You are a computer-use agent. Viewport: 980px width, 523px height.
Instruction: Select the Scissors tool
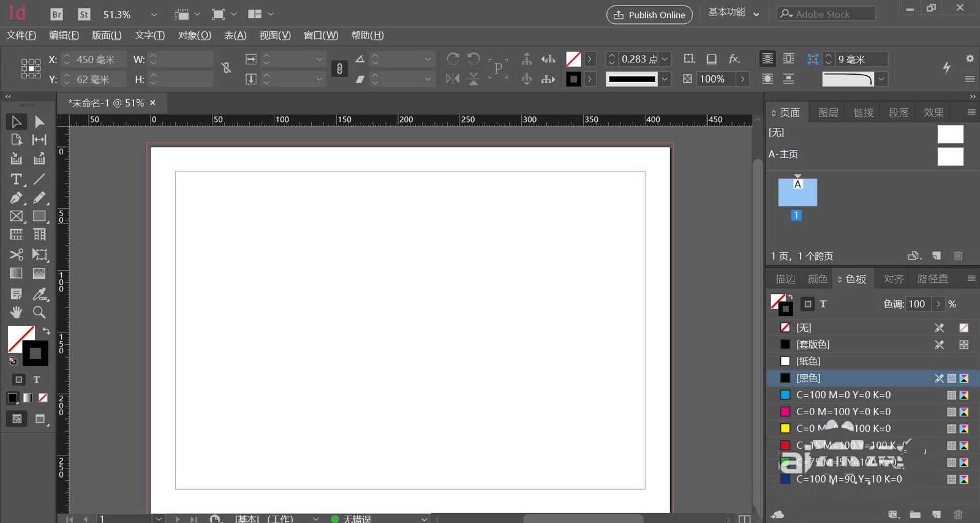click(x=16, y=254)
